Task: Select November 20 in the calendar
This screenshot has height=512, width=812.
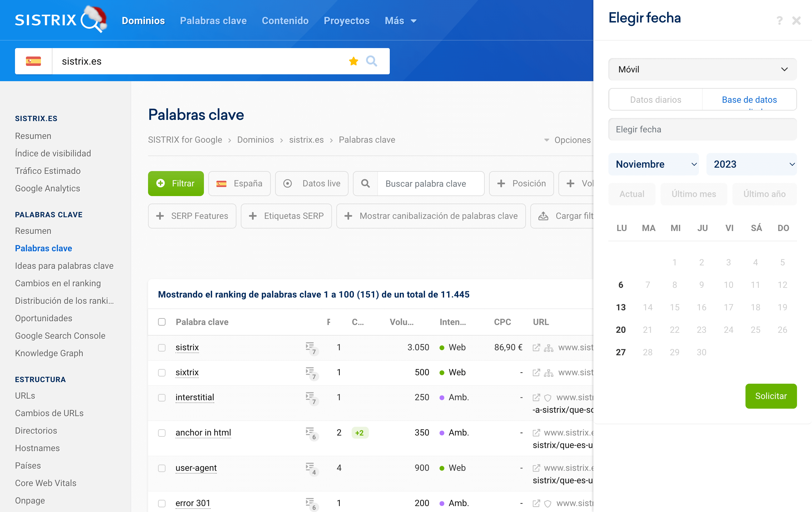Action: tap(621, 330)
